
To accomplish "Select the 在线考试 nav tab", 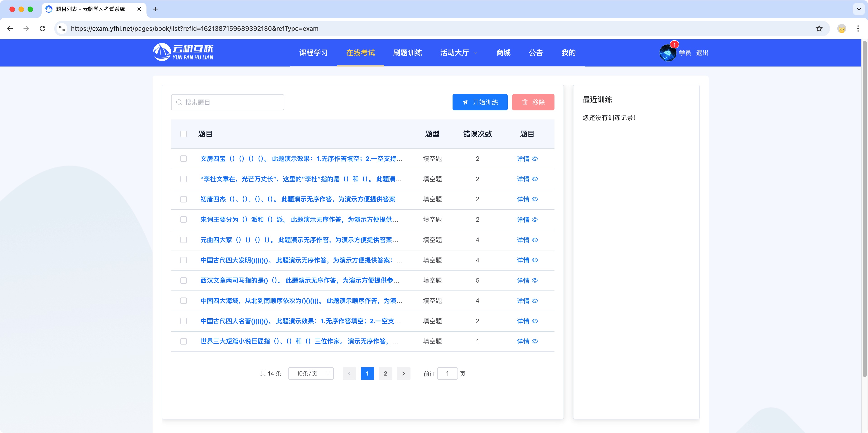I will pyautogui.click(x=360, y=53).
